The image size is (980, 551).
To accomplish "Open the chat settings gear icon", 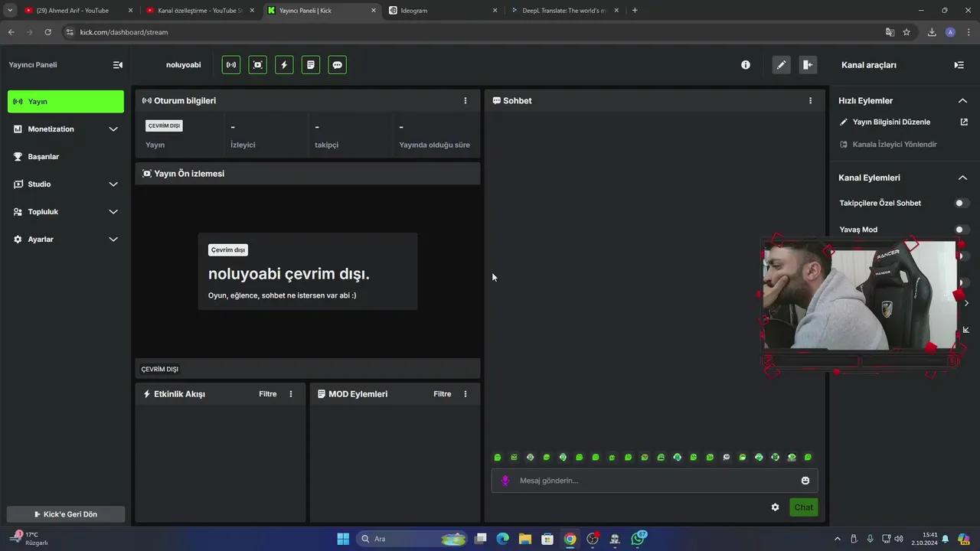I will pyautogui.click(x=775, y=507).
